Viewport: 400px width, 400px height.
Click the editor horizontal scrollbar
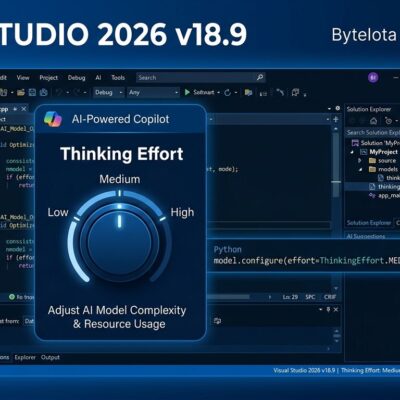228,297
